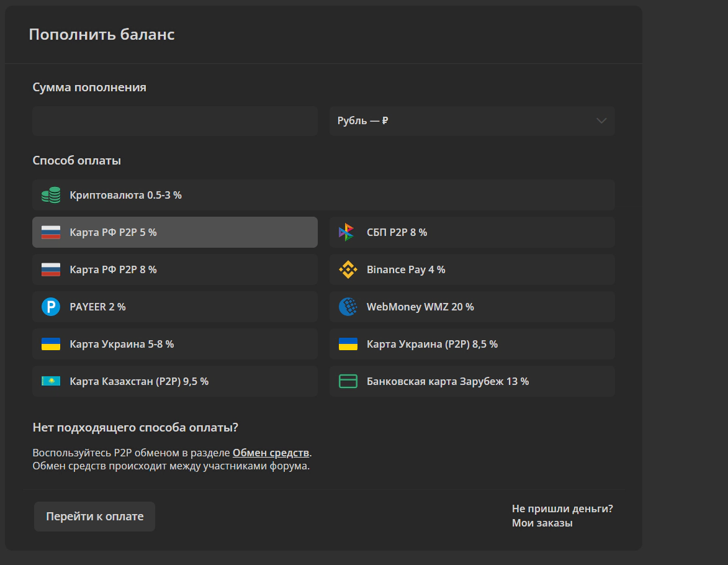Click the yellow Binance Pay logo
This screenshot has height=565, width=728.
pyautogui.click(x=348, y=269)
